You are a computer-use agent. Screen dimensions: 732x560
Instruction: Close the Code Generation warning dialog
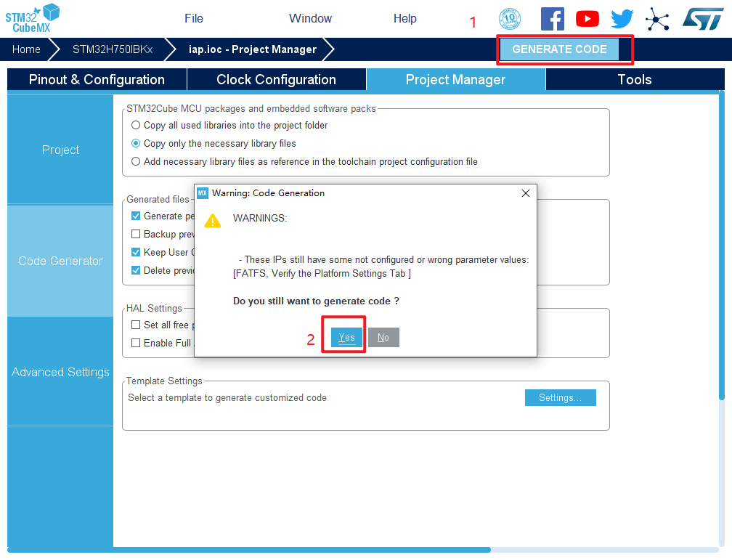[526, 193]
